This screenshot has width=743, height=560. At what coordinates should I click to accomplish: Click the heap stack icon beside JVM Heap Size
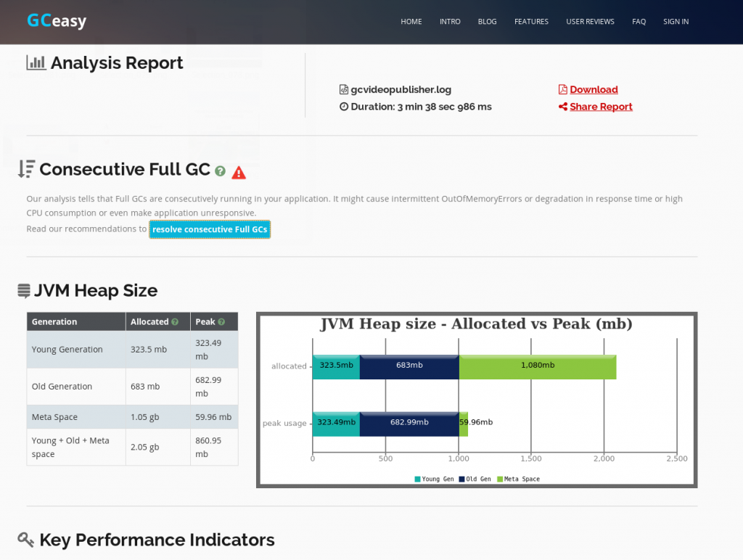coord(25,290)
